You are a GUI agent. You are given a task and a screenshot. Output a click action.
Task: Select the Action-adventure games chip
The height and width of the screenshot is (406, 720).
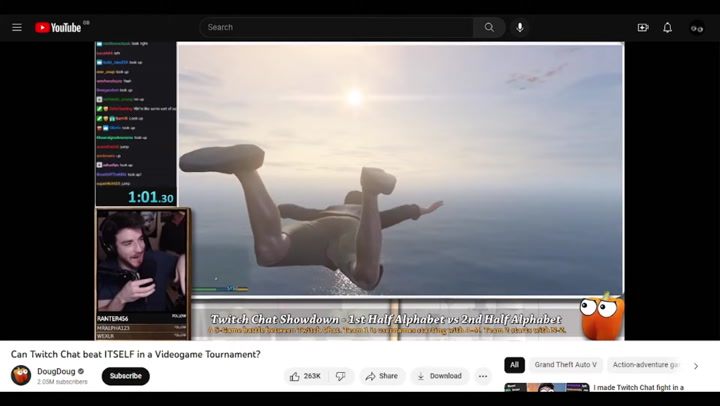click(x=645, y=365)
